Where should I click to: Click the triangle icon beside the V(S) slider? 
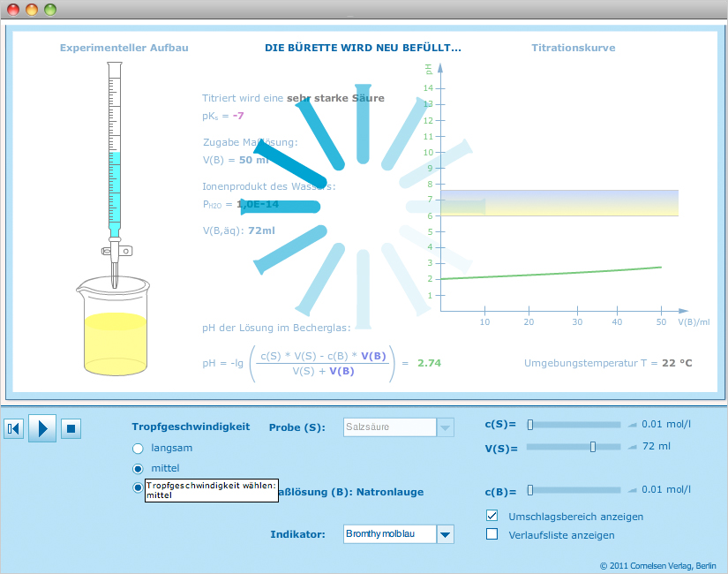pyautogui.click(x=632, y=447)
